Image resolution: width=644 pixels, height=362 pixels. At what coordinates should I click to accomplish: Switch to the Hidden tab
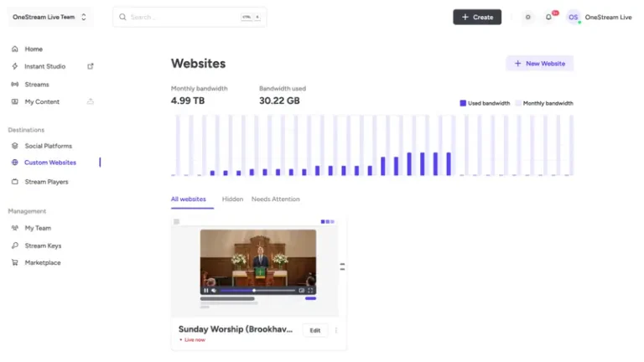click(x=232, y=199)
